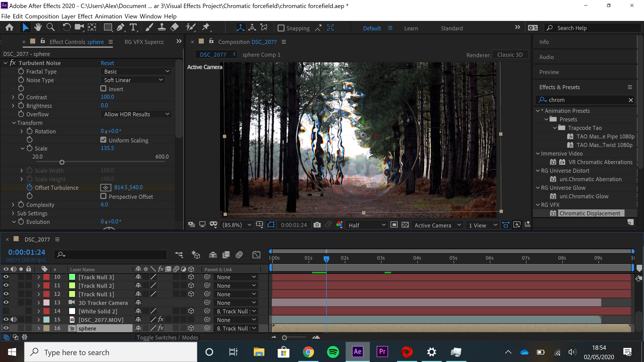Pick the Puppet Pin tool
Image resolution: width=644 pixels, height=362 pixels.
click(x=206, y=27)
